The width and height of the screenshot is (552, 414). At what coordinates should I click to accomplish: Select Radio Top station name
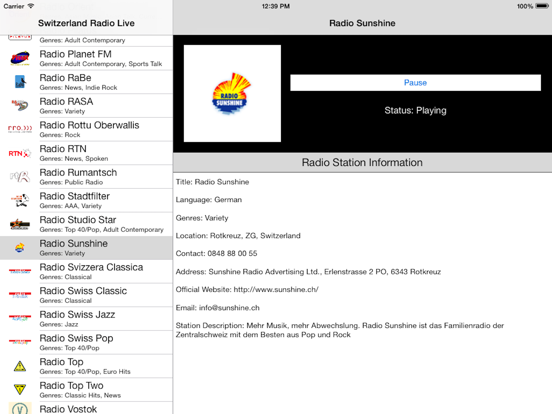pyautogui.click(x=62, y=362)
